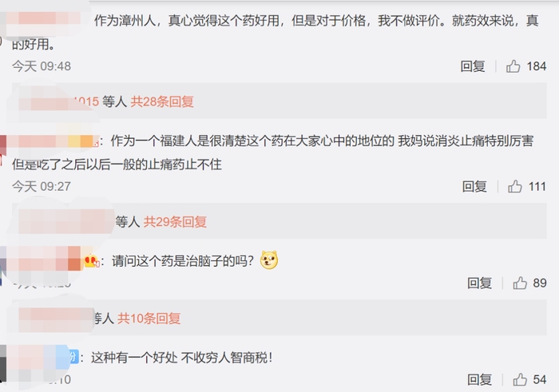The width and height of the screenshot is (559, 392).
Task: Like the comment with 184 likes
Action: (x=513, y=66)
